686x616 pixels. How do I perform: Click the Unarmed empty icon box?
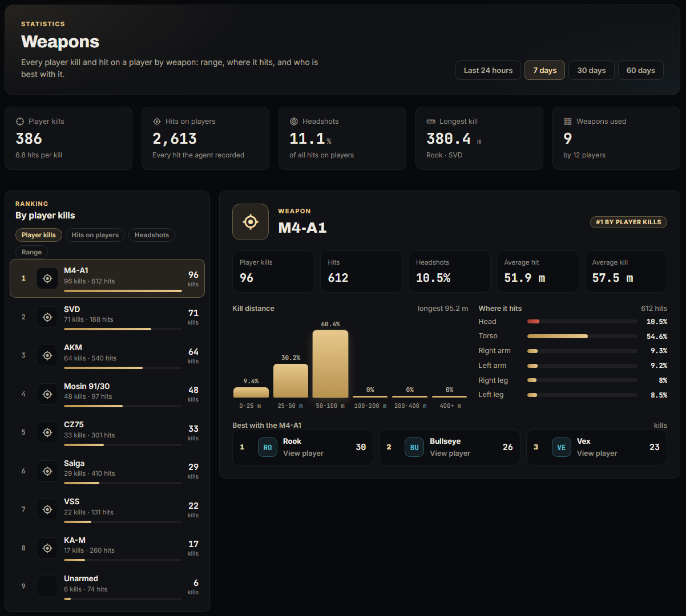pyautogui.click(x=47, y=586)
